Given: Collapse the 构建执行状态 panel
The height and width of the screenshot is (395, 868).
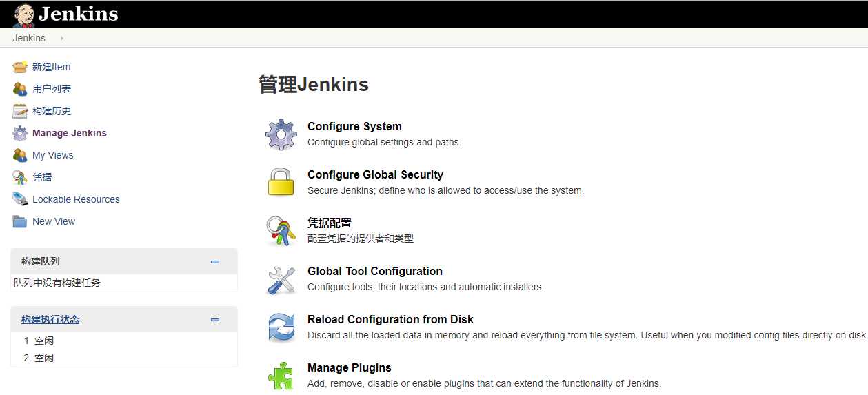Looking at the screenshot, I should click(x=215, y=320).
